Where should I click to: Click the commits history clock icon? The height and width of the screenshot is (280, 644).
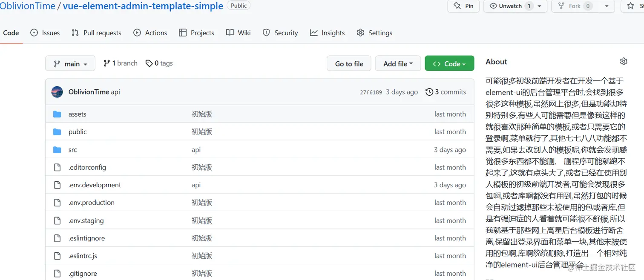(x=429, y=92)
